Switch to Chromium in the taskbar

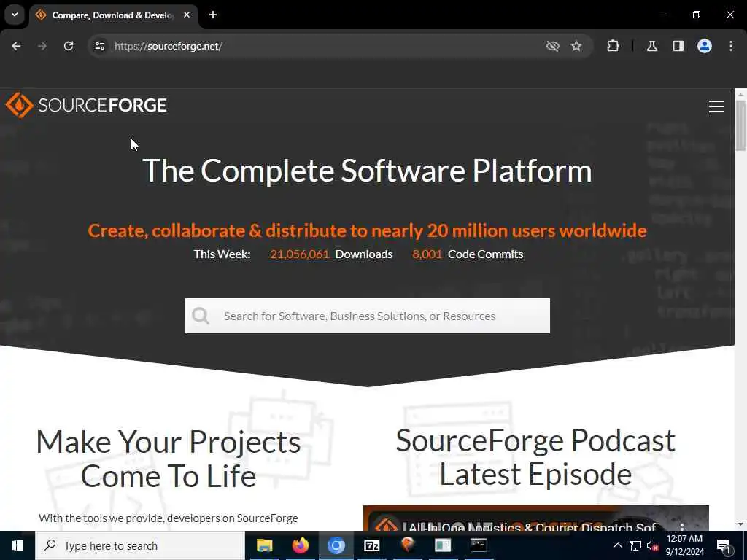click(336, 545)
